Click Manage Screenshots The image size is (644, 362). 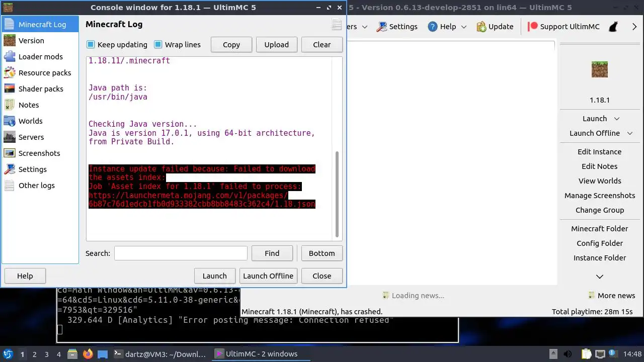[x=600, y=196]
